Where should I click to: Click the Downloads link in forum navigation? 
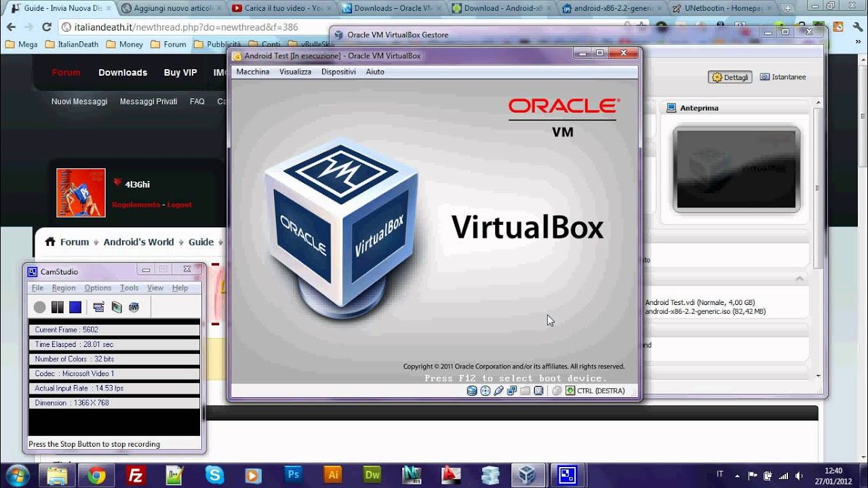pyautogui.click(x=123, y=73)
